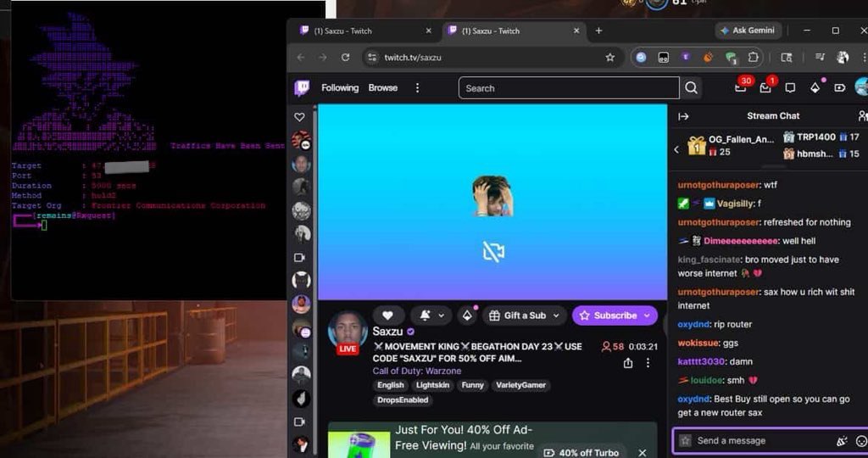Open the Chrome extensions puzzle icon

point(753,57)
